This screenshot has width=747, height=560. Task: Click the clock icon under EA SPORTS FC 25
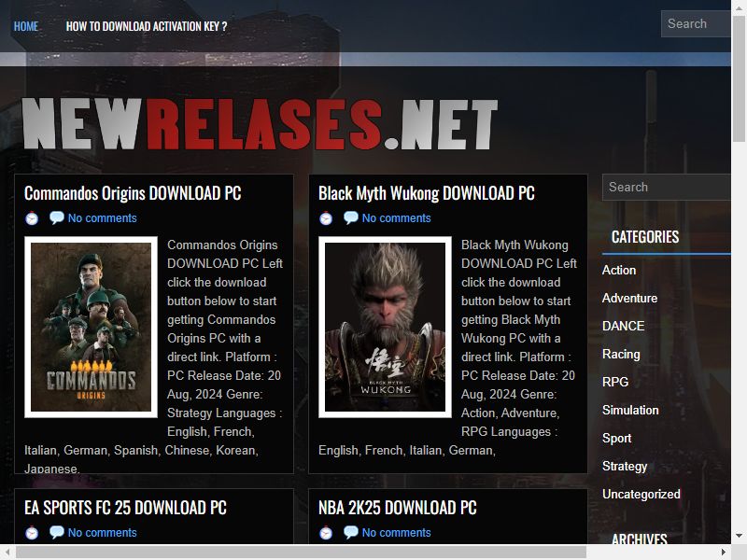click(32, 532)
